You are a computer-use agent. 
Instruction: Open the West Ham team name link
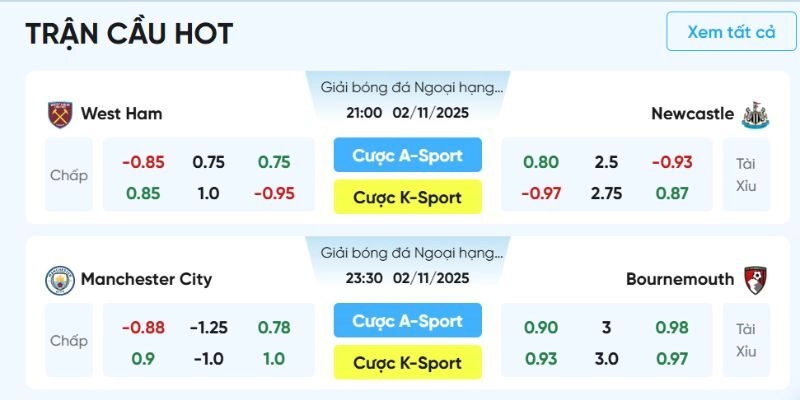(121, 114)
